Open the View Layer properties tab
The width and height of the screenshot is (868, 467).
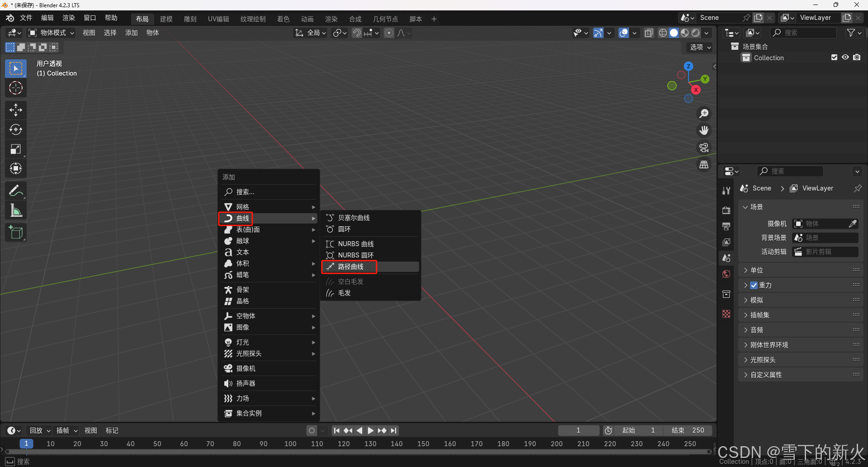[x=726, y=242]
